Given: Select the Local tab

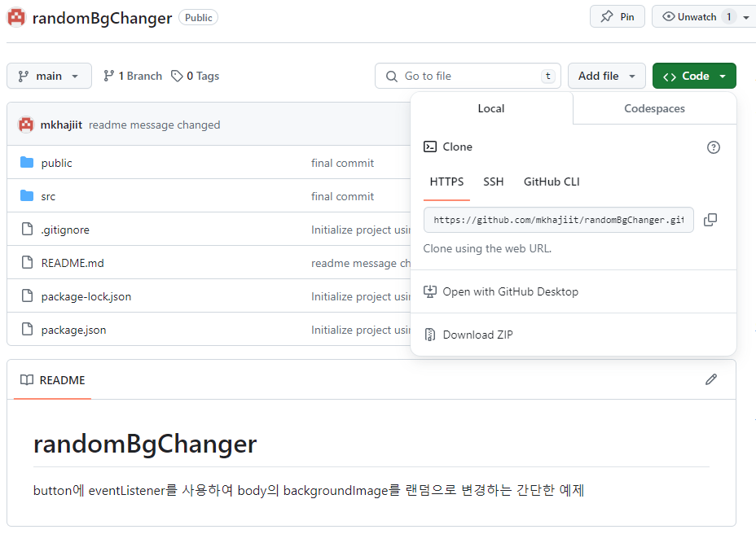Looking at the screenshot, I should click(490, 108).
